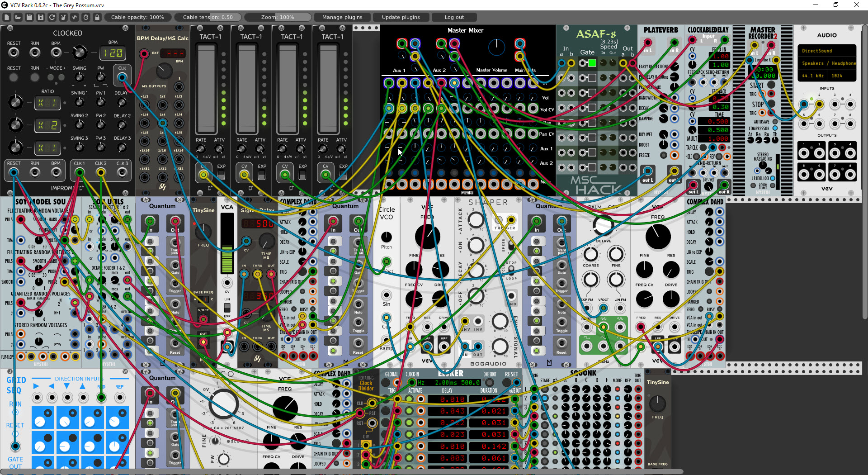Image resolution: width=868 pixels, height=475 pixels.
Task: Click the power meter waveform icon
Action: pos(75,17)
